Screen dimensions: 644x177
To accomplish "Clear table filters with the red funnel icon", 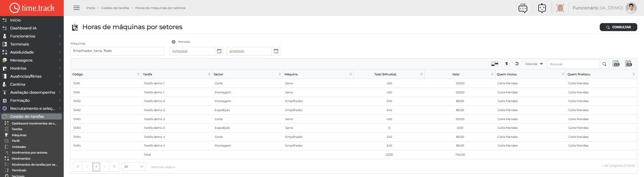I will pos(506,64).
